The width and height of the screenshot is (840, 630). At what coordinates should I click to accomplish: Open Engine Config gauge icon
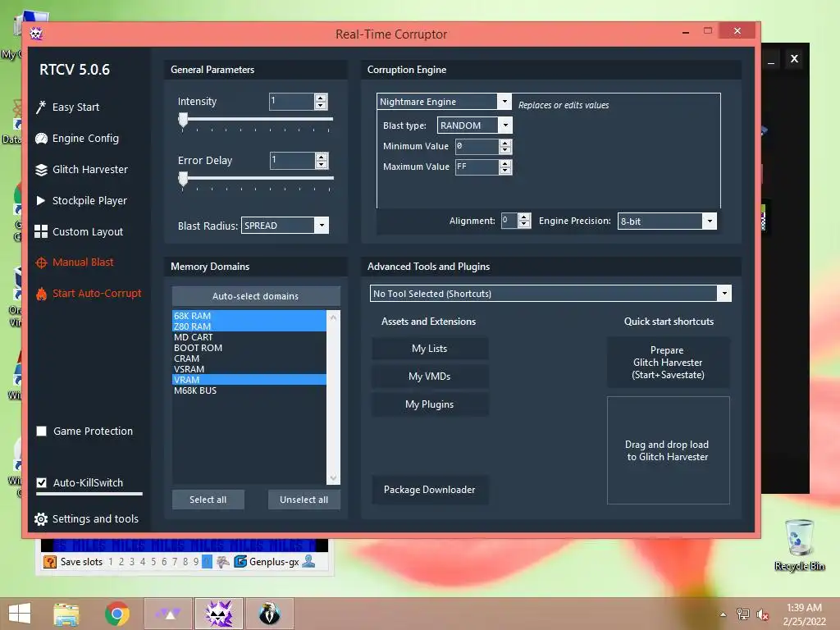41,139
